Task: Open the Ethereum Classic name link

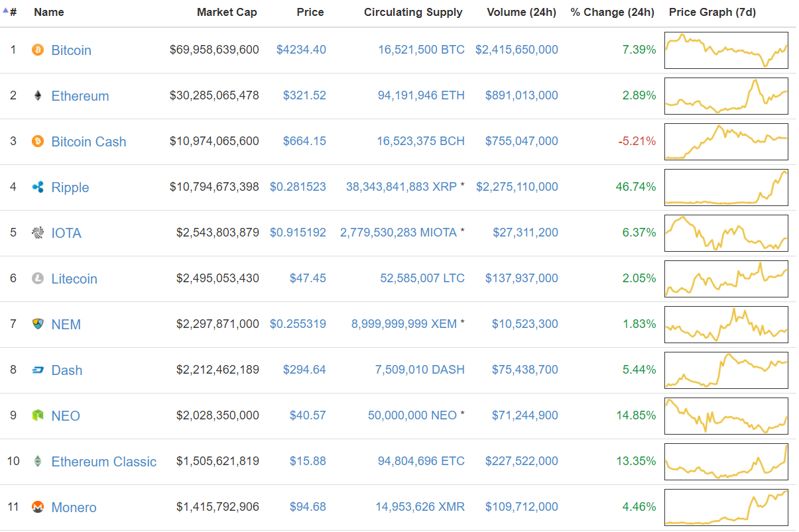Action: click(104, 461)
